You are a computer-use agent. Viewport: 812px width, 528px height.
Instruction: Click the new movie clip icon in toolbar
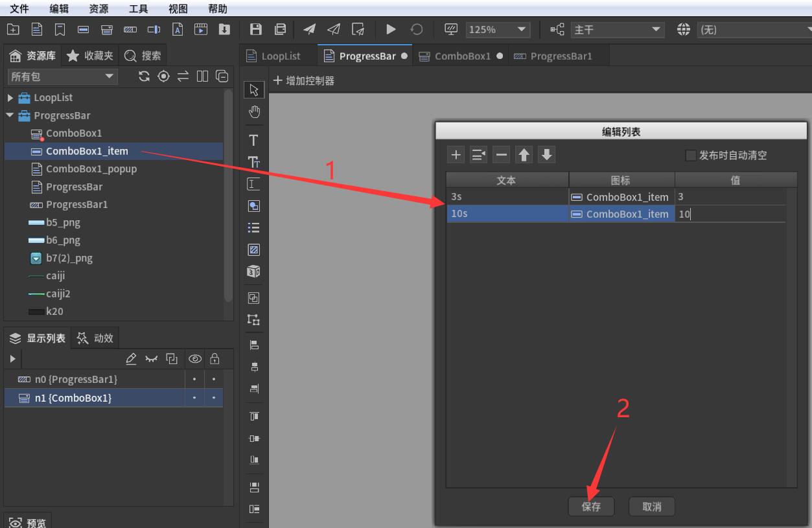(x=201, y=29)
